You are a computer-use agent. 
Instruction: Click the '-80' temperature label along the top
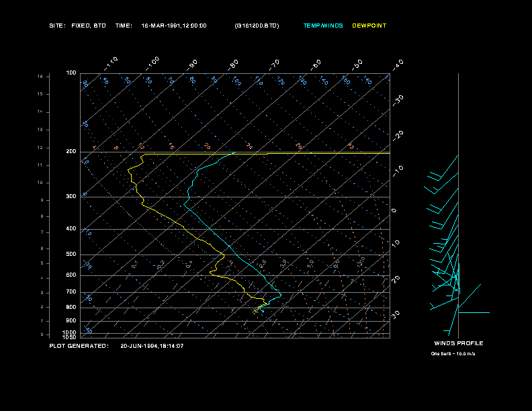233,64
